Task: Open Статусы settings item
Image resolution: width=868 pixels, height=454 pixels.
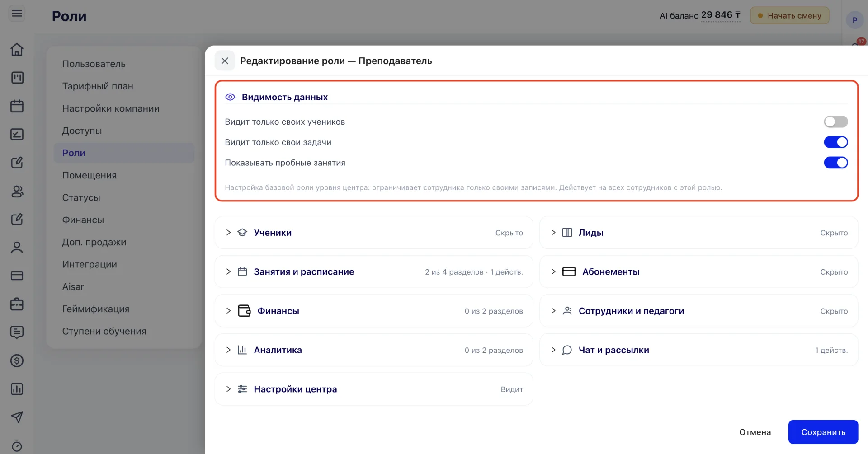Action: pos(124,197)
